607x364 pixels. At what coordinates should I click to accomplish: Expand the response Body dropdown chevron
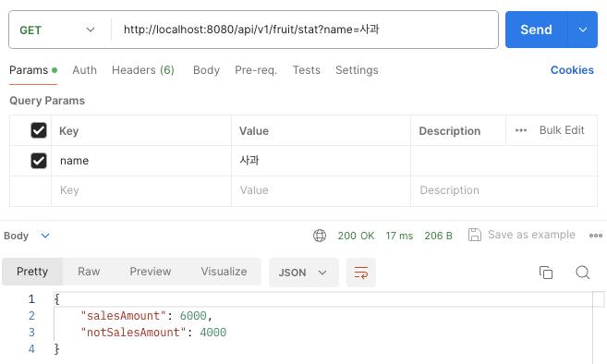pyautogui.click(x=45, y=236)
